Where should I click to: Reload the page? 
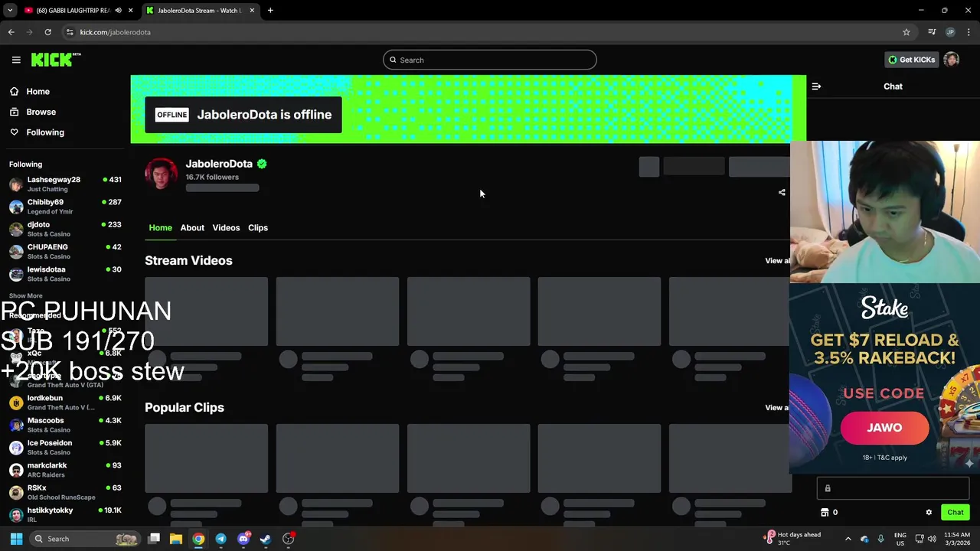point(47,32)
